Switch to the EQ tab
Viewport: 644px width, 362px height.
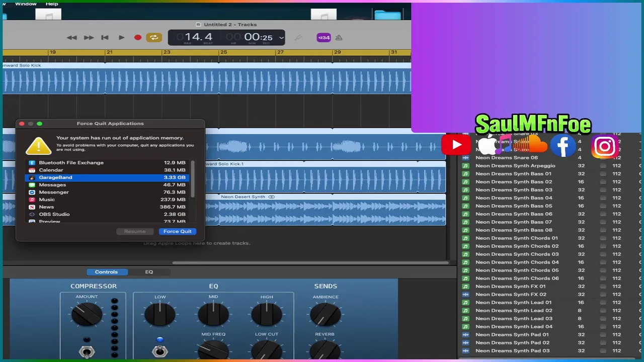(149, 272)
